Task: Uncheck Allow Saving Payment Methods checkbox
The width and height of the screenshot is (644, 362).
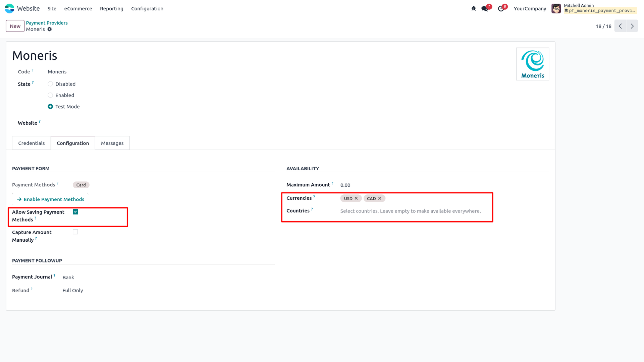Action: tap(75, 212)
